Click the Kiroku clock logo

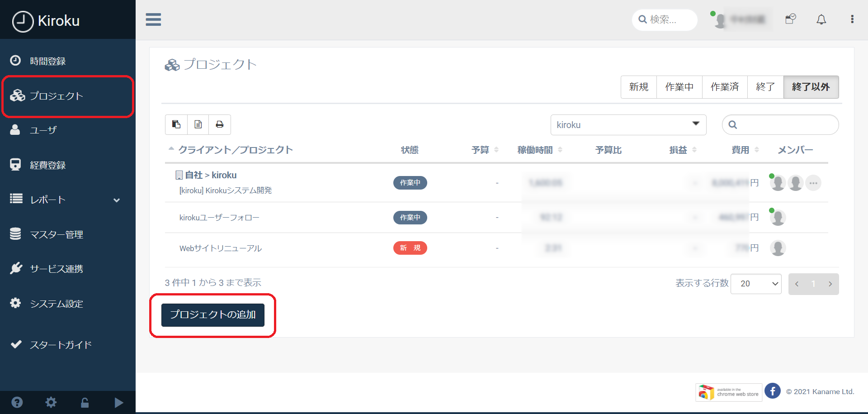coord(23,21)
